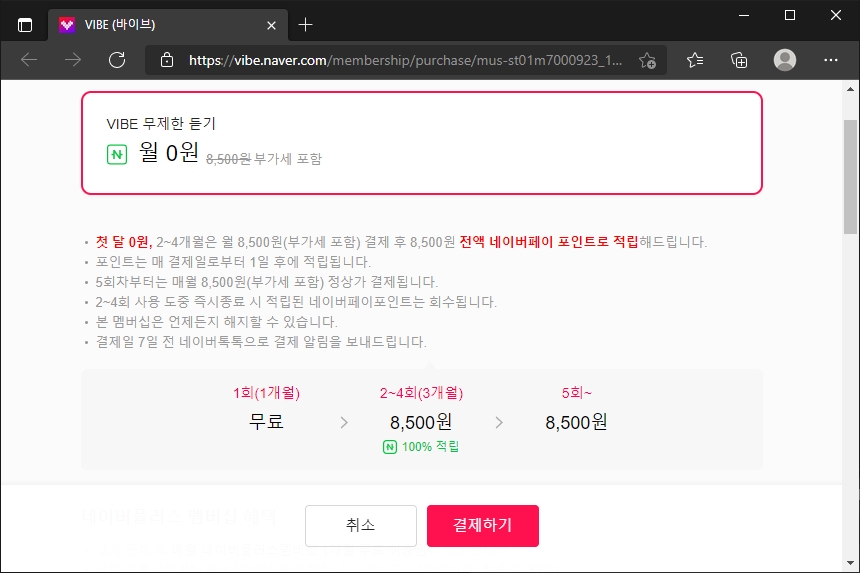
Task: Click the vertical scrollbar thumb
Action: (x=850, y=177)
